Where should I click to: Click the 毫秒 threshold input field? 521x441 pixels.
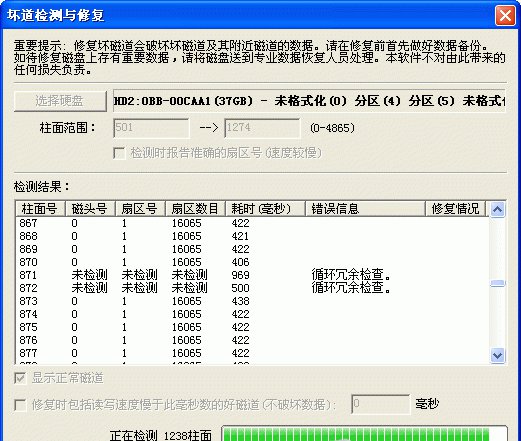click(x=381, y=404)
